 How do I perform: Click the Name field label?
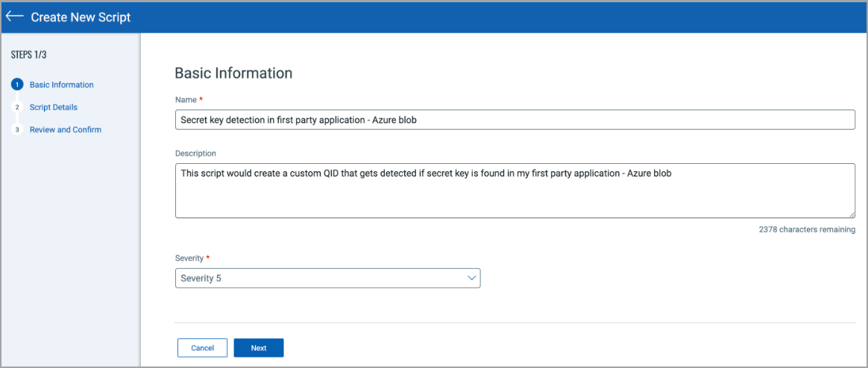click(186, 100)
